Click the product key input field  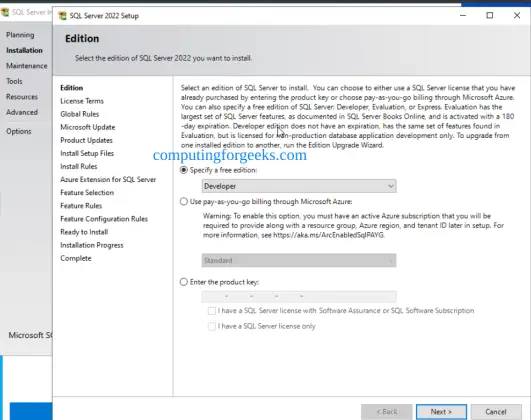coord(299,296)
